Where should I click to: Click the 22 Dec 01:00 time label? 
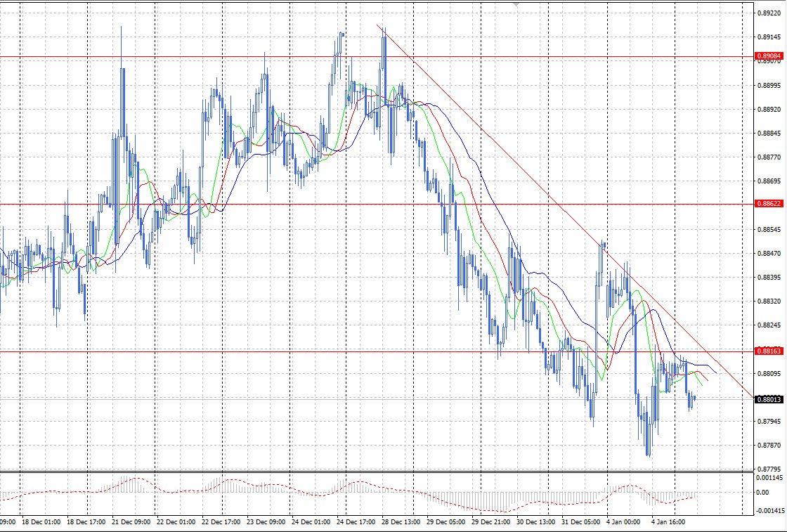tap(176, 522)
